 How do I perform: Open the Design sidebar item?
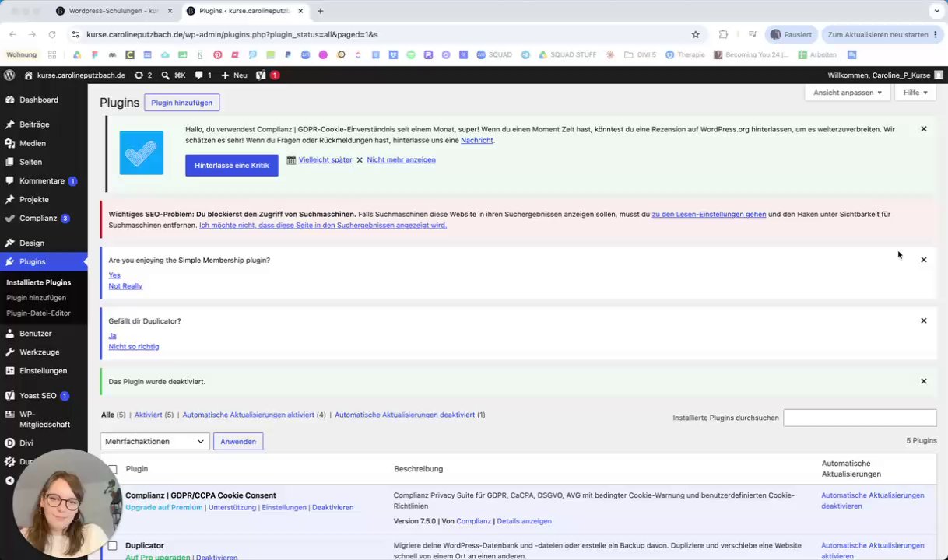[x=32, y=243]
